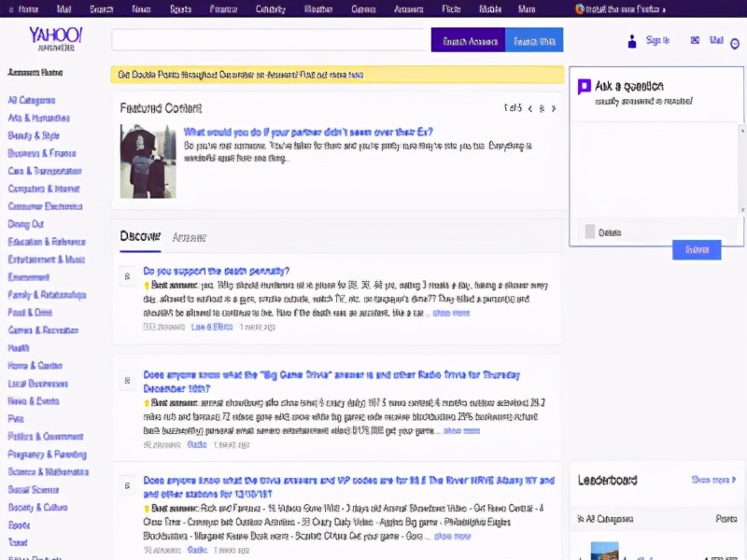Click the Firefox icon in the top bar
This screenshot has height=560, width=747.
click(x=579, y=9)
